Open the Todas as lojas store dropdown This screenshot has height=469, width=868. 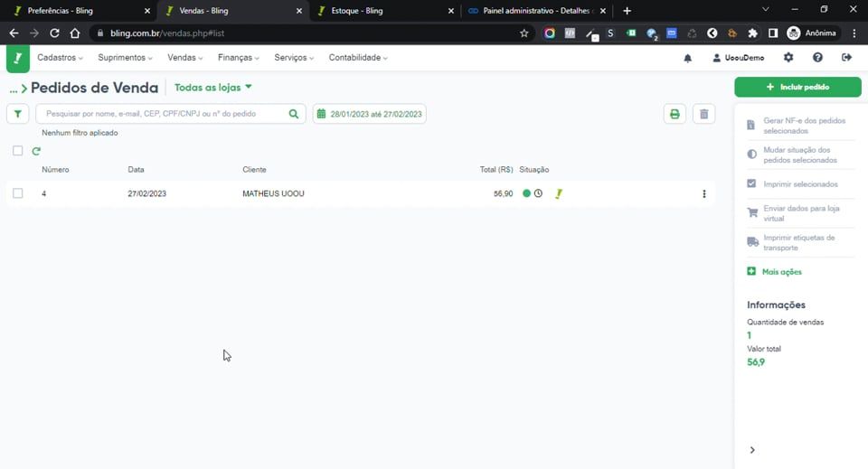(x=213, y=88)
